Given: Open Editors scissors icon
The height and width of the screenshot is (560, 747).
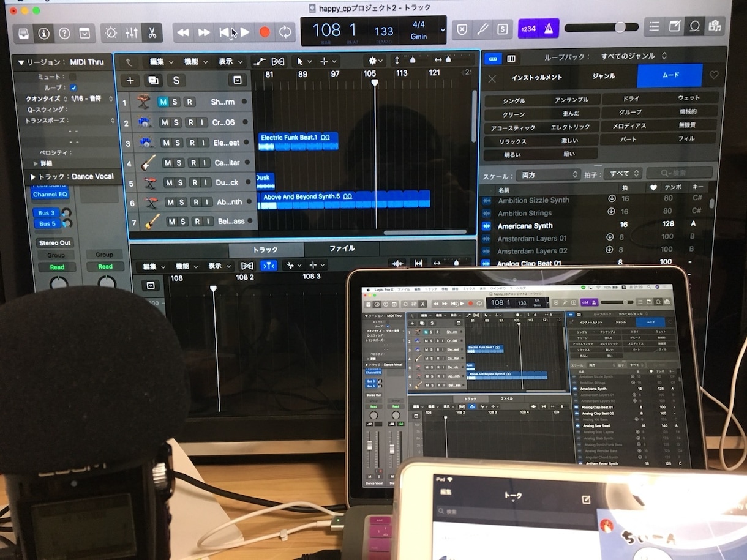Looking at the screenshot, I should coord(152,33).
